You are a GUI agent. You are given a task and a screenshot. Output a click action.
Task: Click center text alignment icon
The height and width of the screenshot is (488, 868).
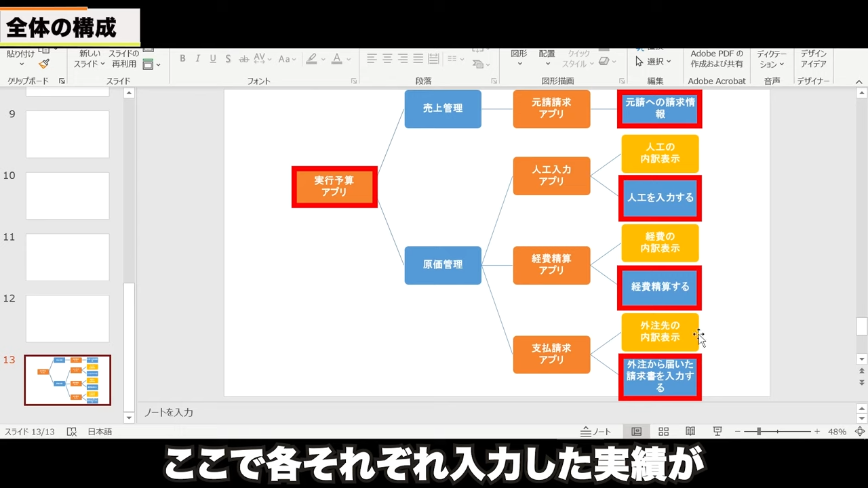[387, 59]
